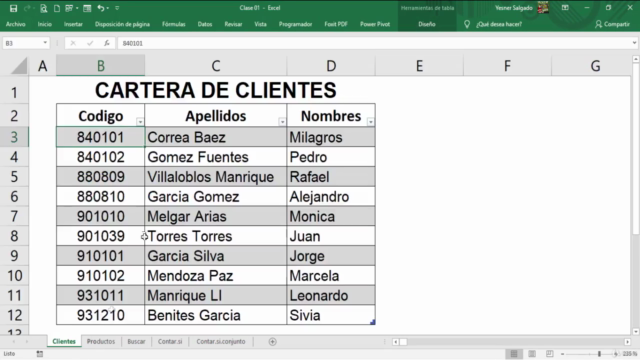The height and width of the screenshot is (360, 640).
Task: Open the Datos ribbon tab
Action: click(x=204, y=24)
